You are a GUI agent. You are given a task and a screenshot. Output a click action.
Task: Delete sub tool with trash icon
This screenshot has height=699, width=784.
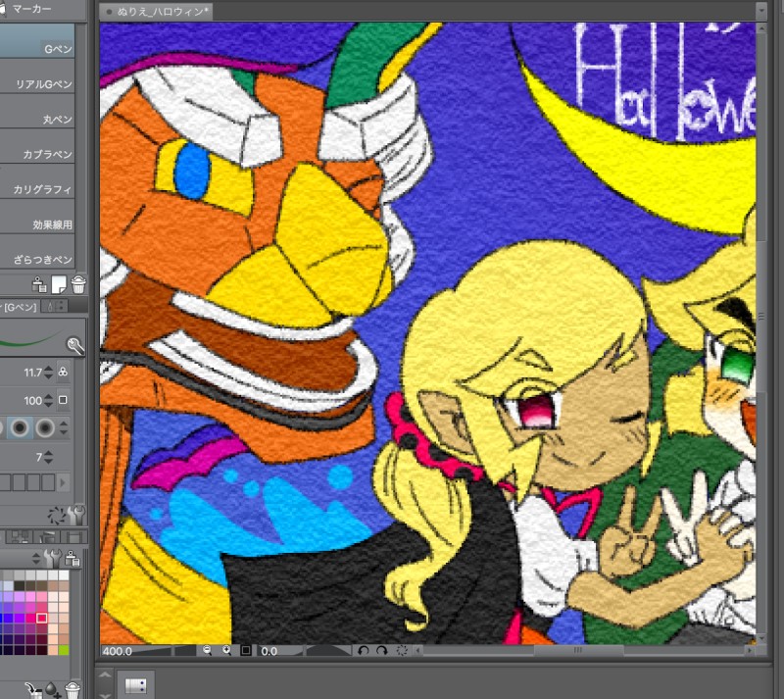click(78, 284)
